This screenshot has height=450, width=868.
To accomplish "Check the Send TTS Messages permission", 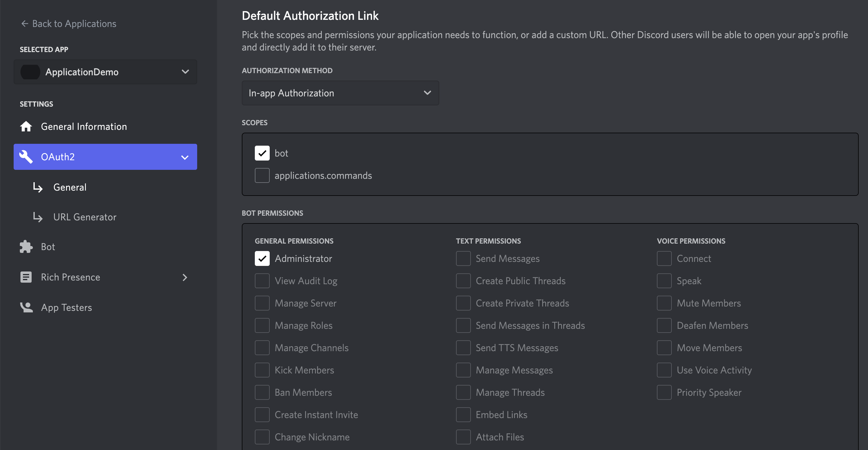I will [463, 348].
